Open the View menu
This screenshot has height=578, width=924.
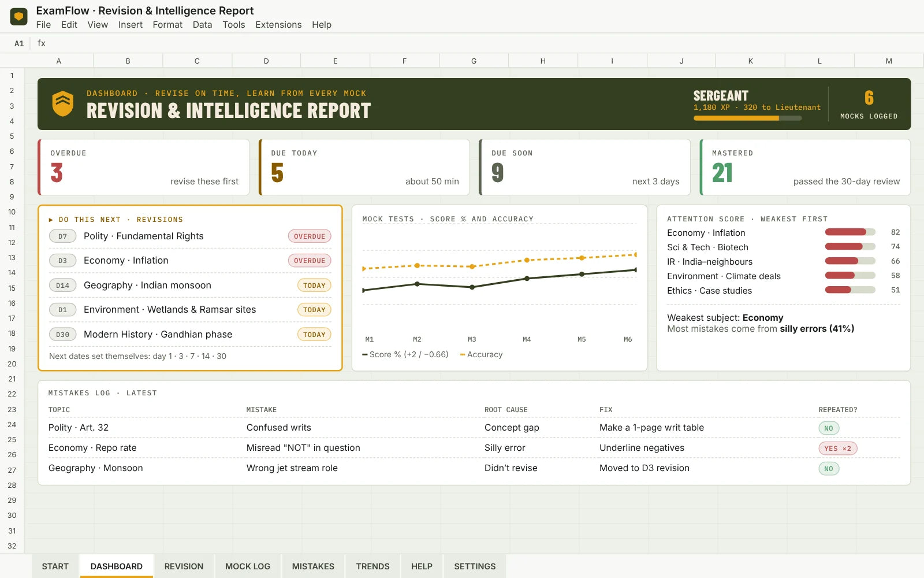point(98,25)
